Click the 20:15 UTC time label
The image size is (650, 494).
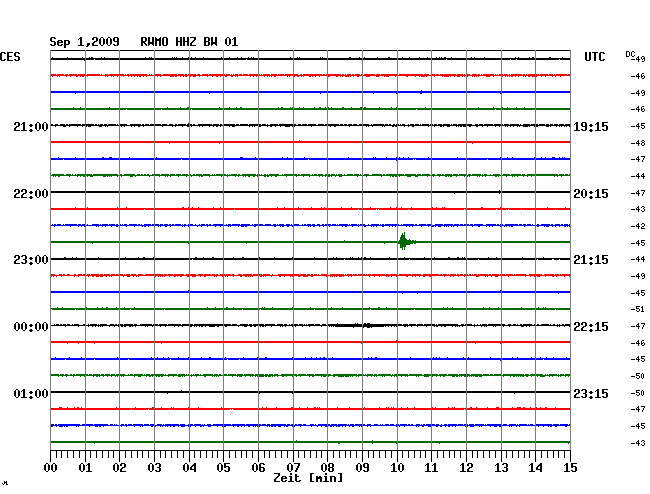pos(591,194)
